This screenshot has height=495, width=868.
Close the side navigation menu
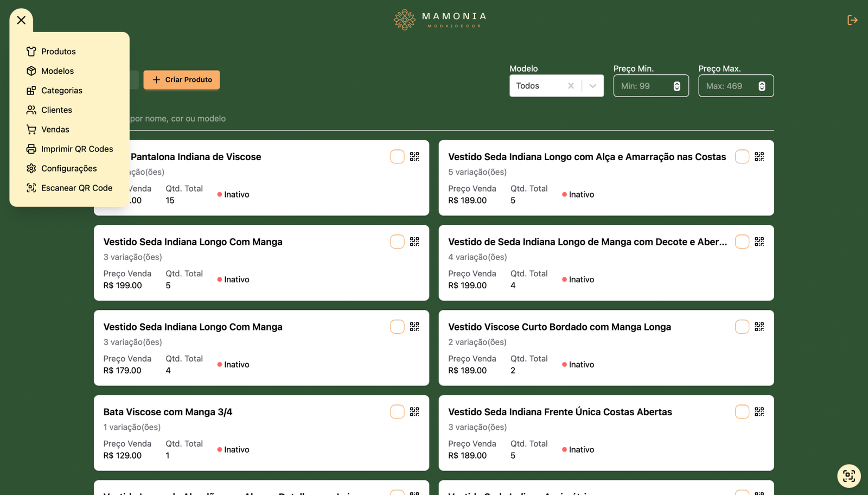coord(21,20)
